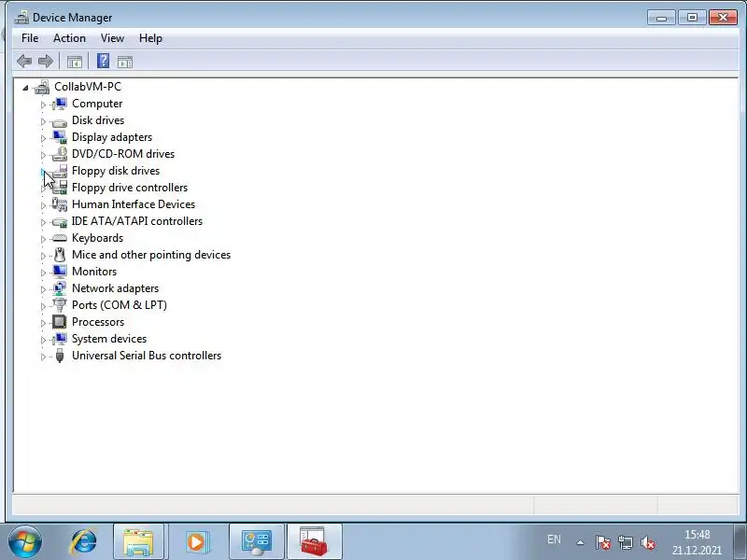Collapse the CollabVM-PC root node
Screen dimensions: 747x560
[26, 88]
